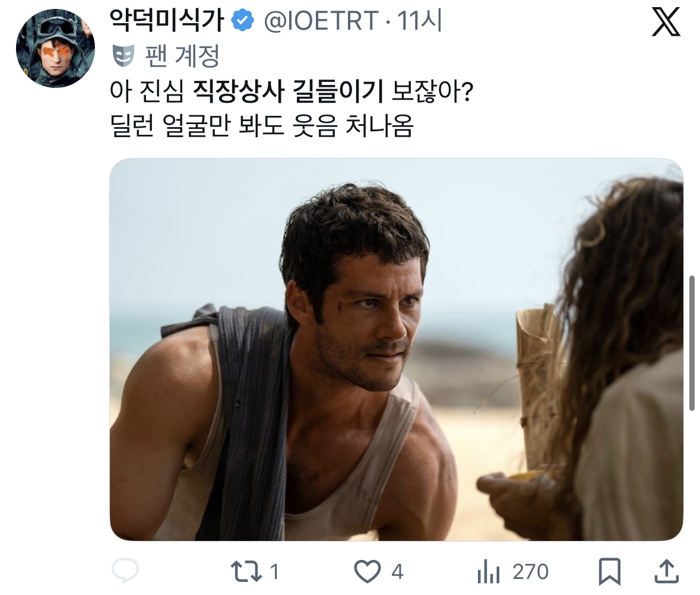This screenshot has height=595, width=700.
Task: Open the reply speech bubble icon
Action: 125,571
